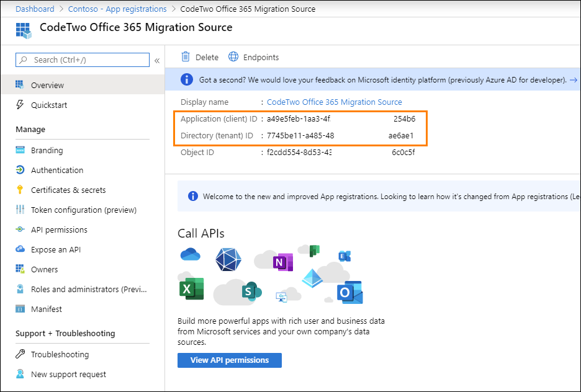Click the Azure AD pyramid icon
The width and height of the screenshot is (581, 392).
pyautogui.click(x=312, y=278)
